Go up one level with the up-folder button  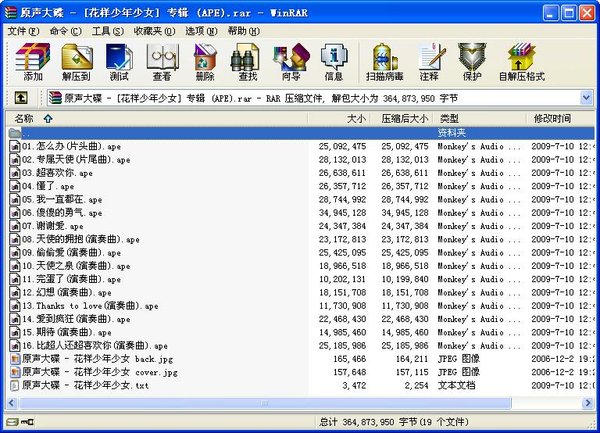(21, 98)
